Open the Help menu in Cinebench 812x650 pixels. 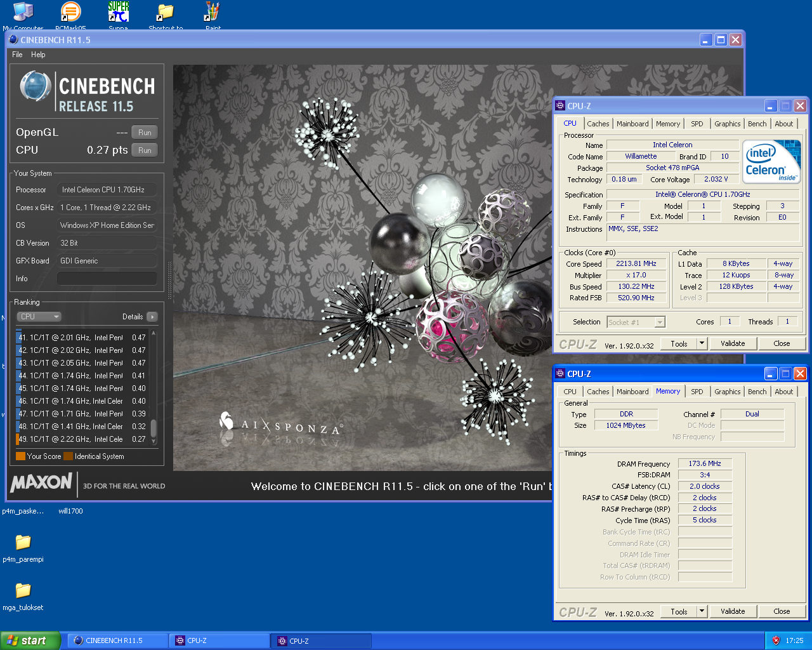pyautogui.click(x=38, y=55)
